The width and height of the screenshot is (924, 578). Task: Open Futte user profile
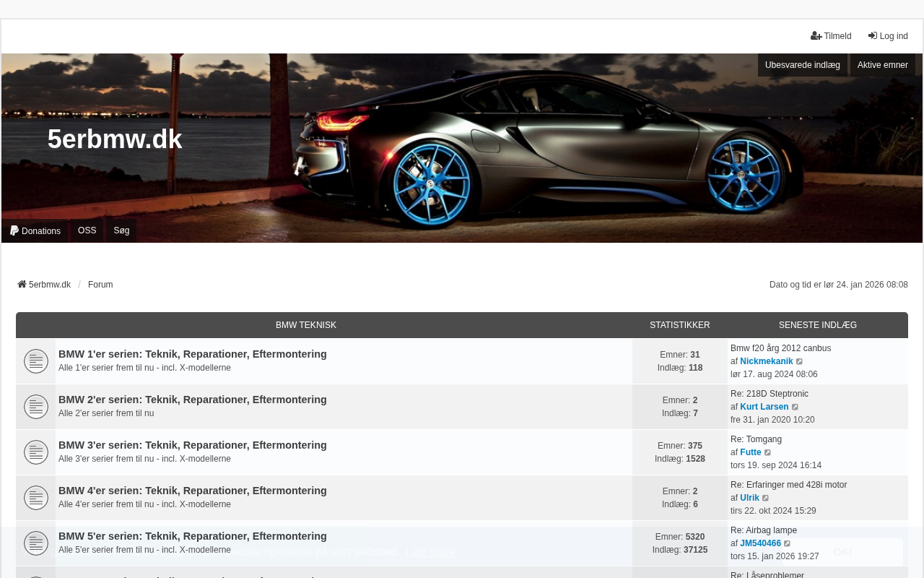(751, 452)
